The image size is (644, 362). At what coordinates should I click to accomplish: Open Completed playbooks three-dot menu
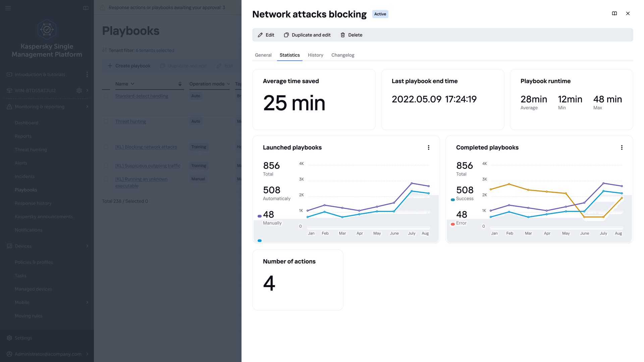622,147
